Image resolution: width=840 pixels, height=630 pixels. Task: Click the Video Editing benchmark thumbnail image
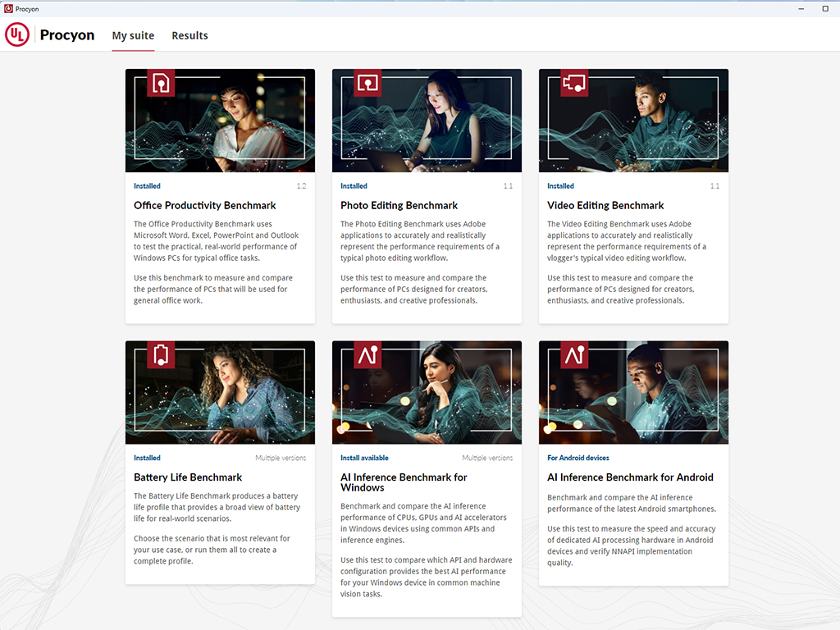[634, 121]
